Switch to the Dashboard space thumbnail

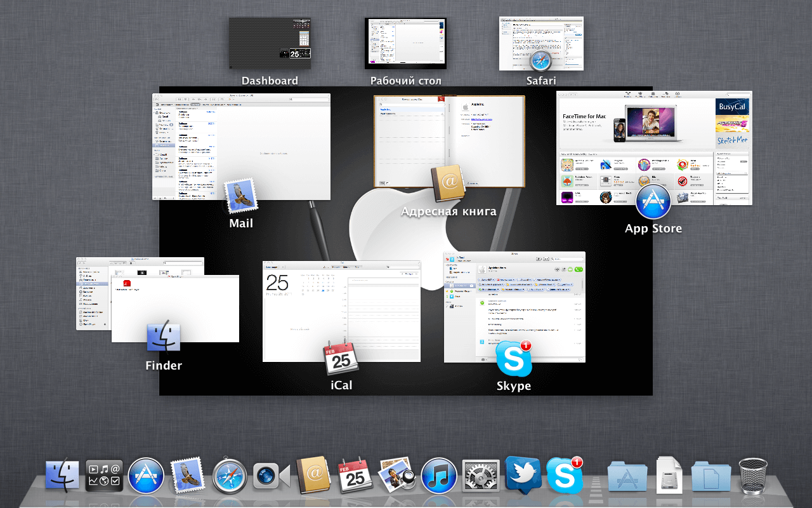coord(270,43)
